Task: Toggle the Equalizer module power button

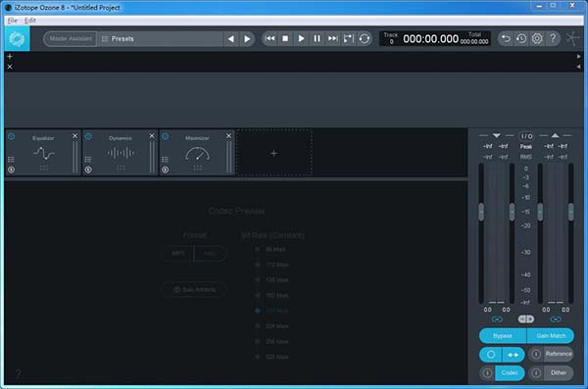Action: coord(11,136)
